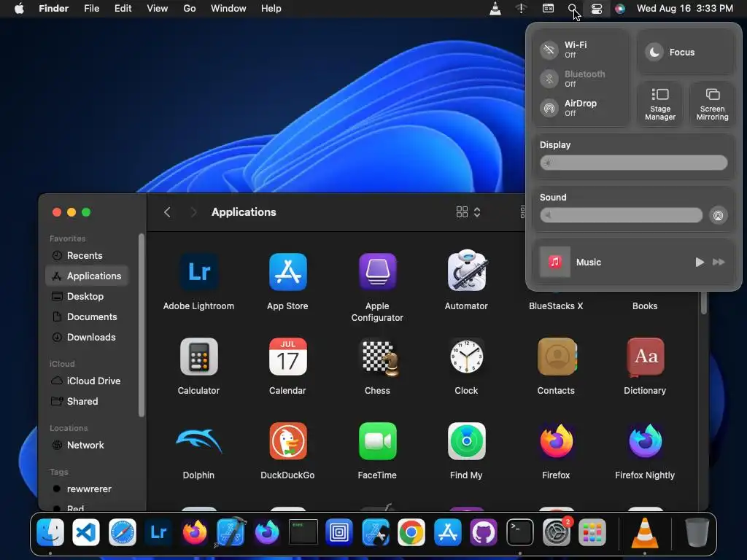Open the Find My app icon
Screen dimensions: 747x560
click(466, 441)
